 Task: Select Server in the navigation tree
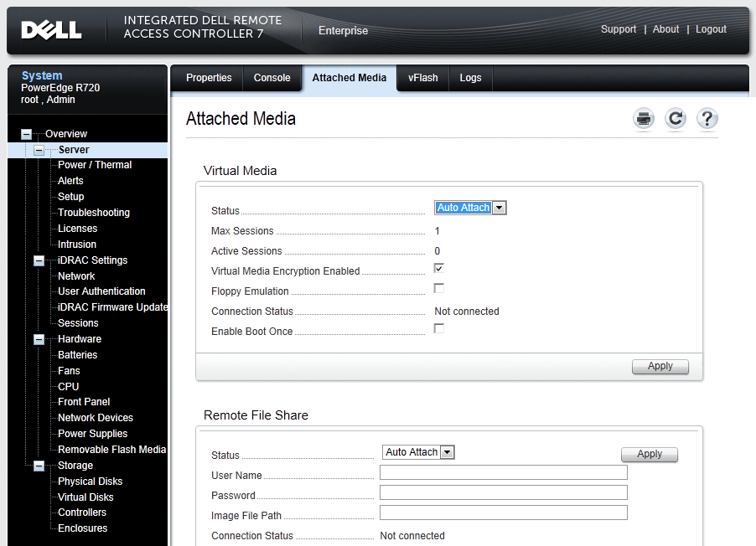pyautogui.click(x=74, y=150)
